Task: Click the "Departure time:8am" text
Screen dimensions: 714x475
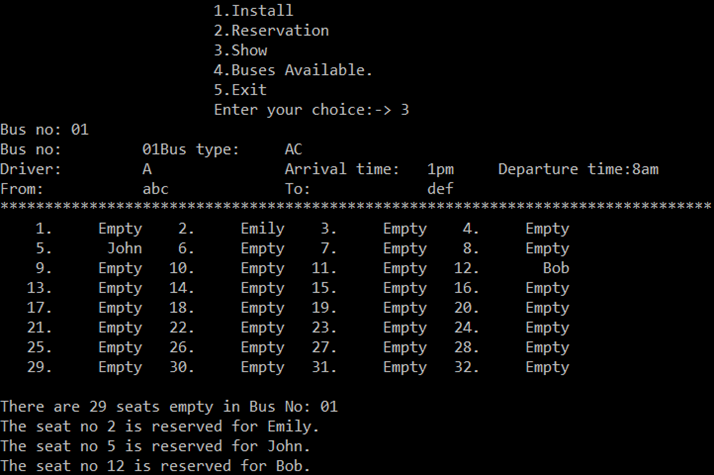Action: [x=578, y=169]
